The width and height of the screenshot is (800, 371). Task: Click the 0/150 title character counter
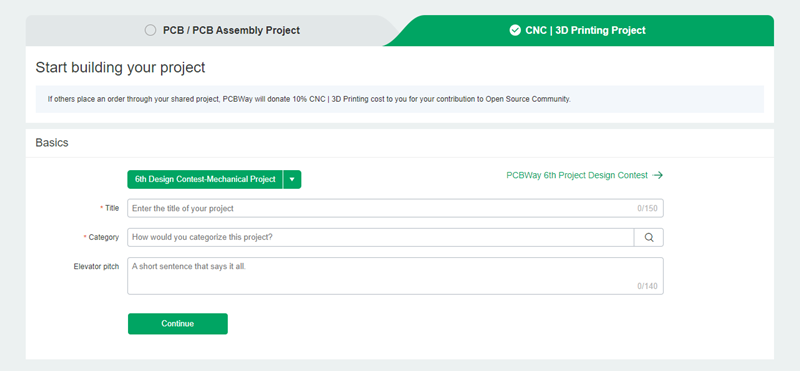coord(647,209)
